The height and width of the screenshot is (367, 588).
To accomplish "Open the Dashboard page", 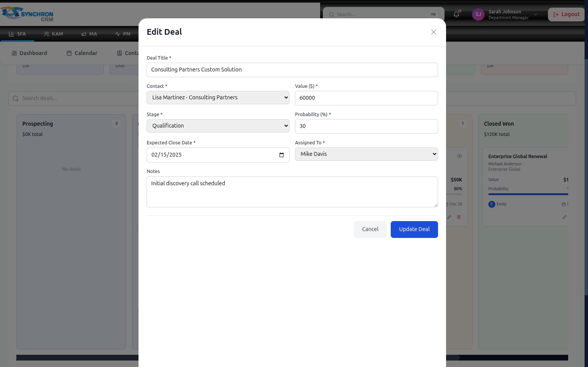I will click(x=29, y=53).
